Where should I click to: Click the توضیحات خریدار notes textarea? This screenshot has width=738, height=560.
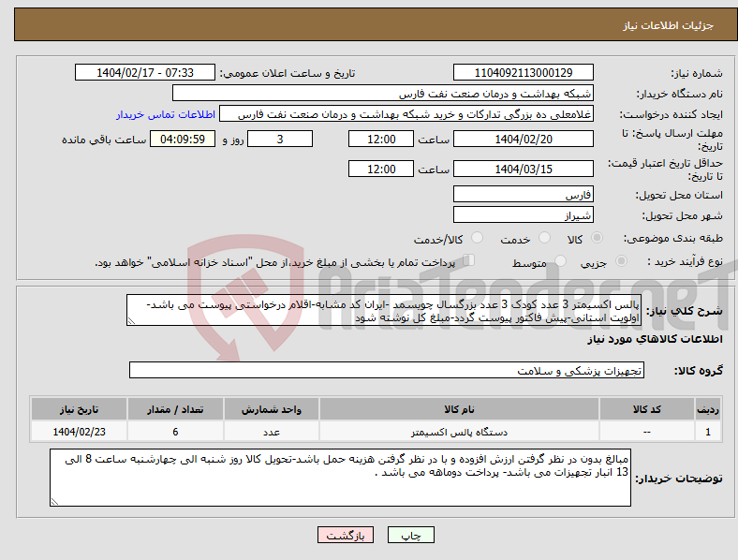(x=340, y=478)
